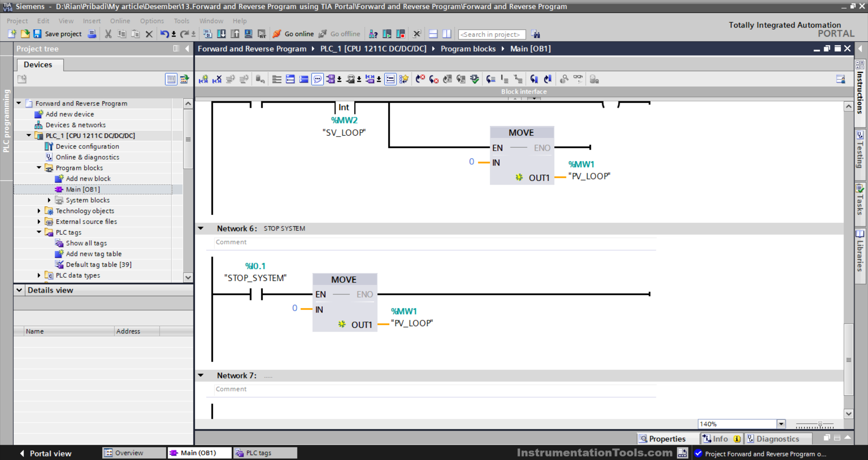Click the Delete network icon
868x460 pixels.
coord(217,79)
